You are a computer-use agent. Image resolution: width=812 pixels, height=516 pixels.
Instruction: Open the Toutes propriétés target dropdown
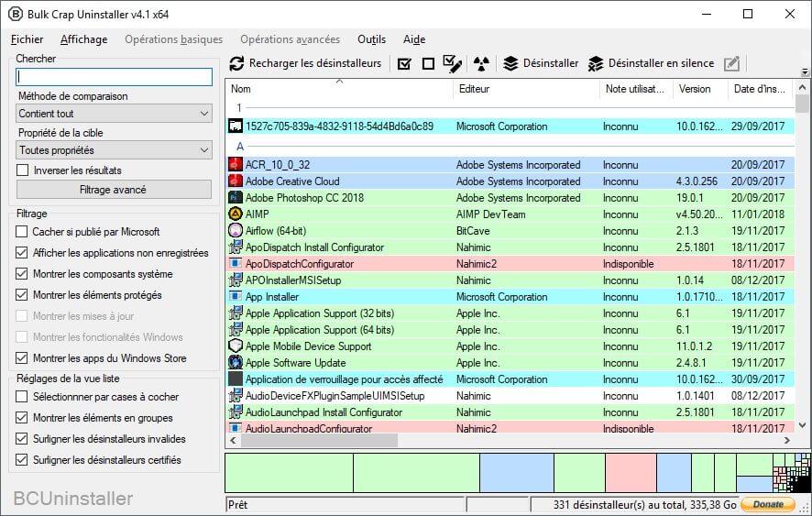coord(114,150)
